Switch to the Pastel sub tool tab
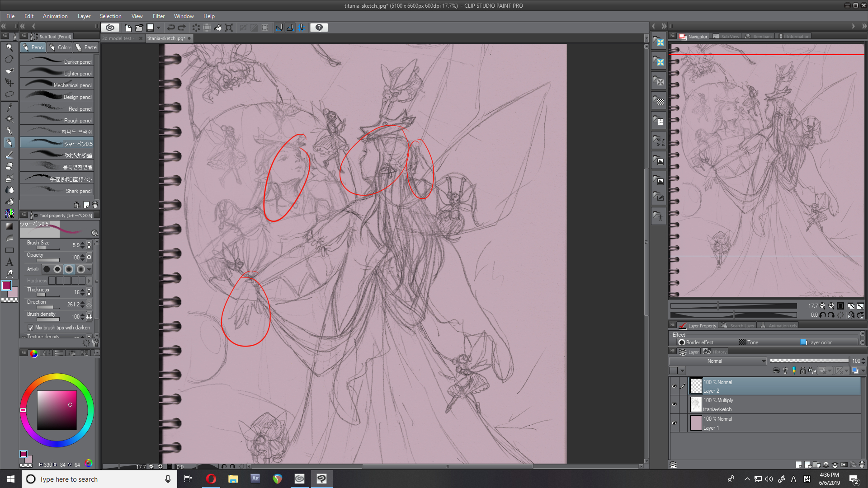Image resolution: width=868 pixels, height=488 pixels. click(86, 47)
